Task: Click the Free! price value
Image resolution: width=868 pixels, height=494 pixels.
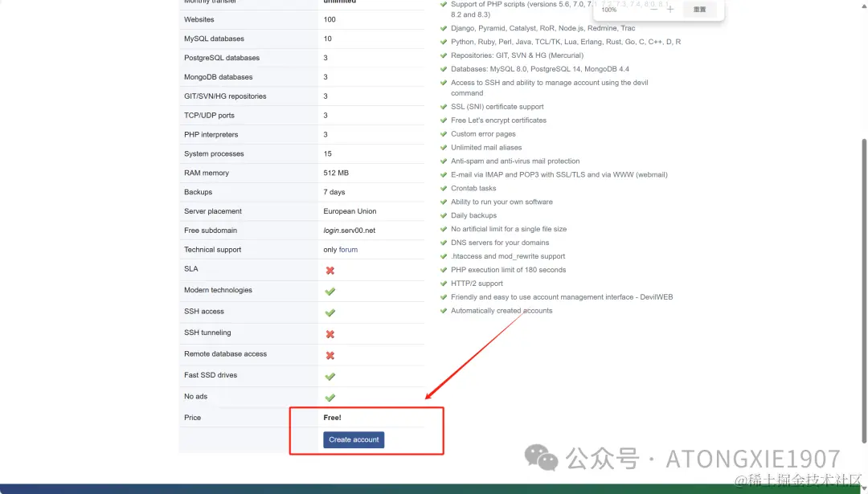Action: [332, 418]
